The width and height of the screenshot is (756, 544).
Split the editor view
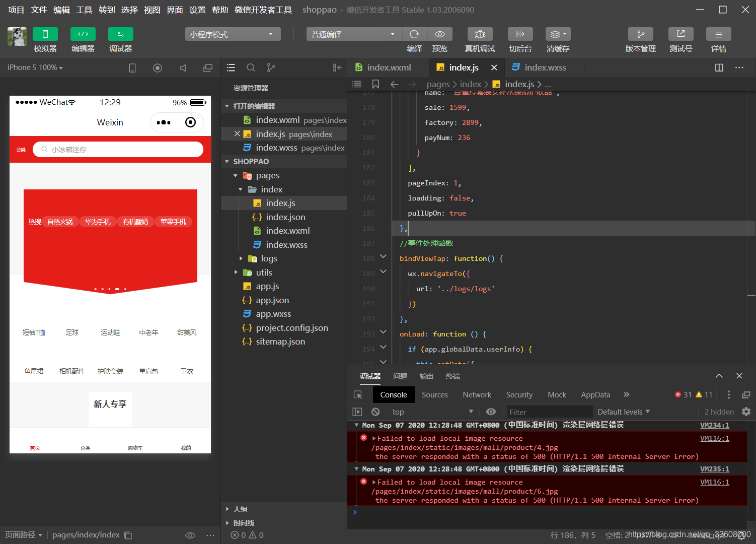pos(719,67)
